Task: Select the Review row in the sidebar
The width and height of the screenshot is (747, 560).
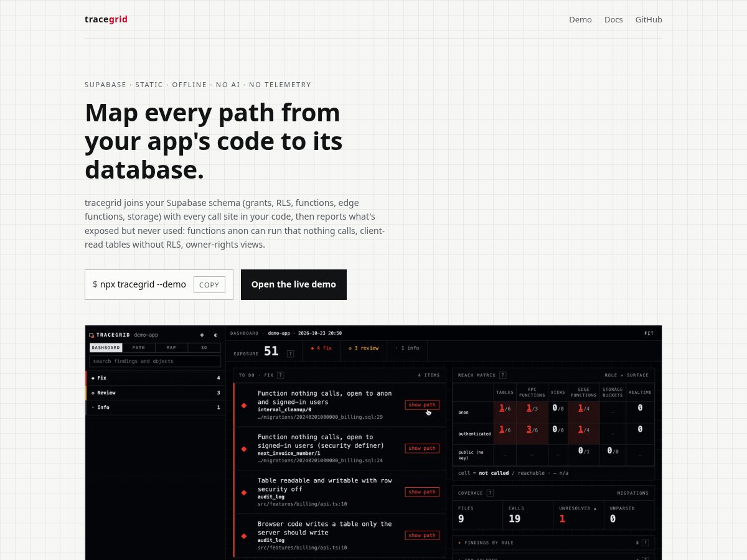Action: [155, 393]
